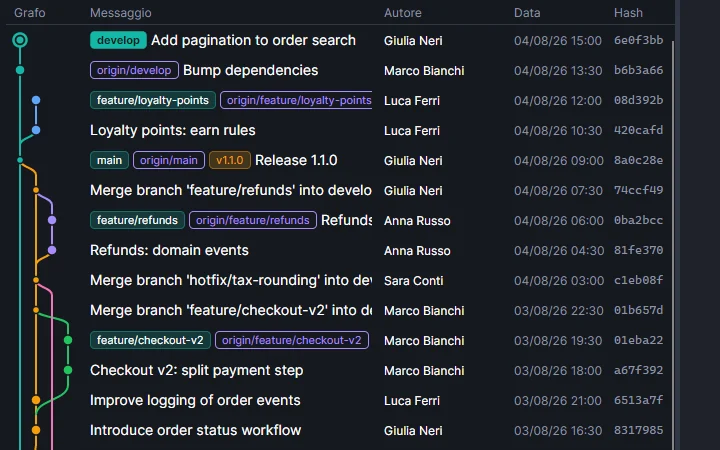720x450 pixels.
Task: Select the 'Bump dependencies' commit message
Action: tap(250, 70)
